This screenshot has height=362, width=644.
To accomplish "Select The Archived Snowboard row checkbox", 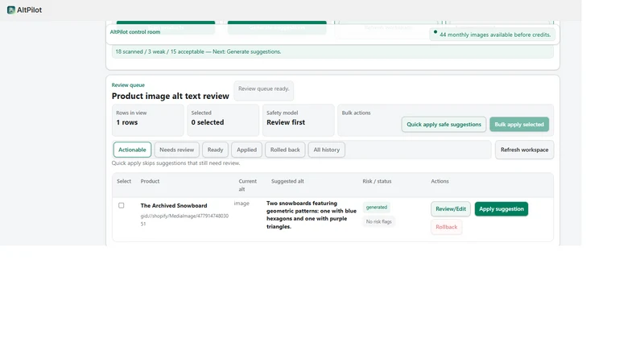I will [x=122, y=205].
